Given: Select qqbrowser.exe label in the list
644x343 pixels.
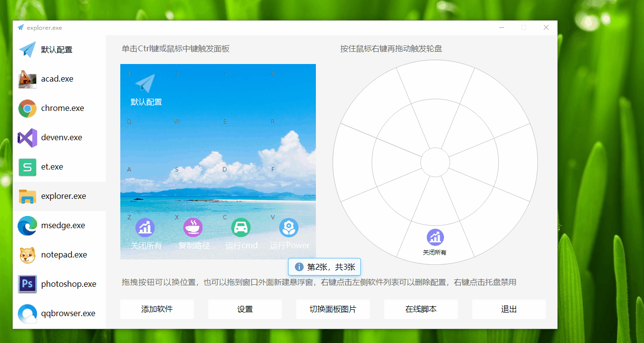Looking at the screenshot, I should (x=68, y=313).
